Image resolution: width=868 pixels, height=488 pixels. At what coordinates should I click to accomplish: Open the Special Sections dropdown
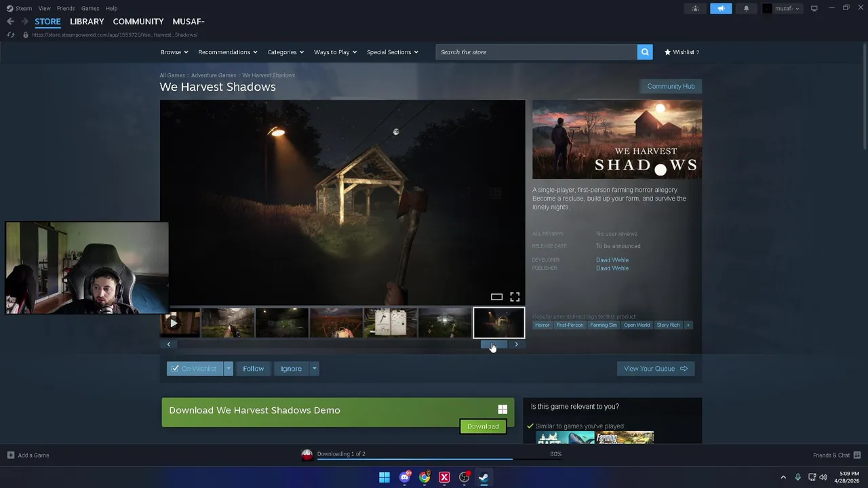393,52
